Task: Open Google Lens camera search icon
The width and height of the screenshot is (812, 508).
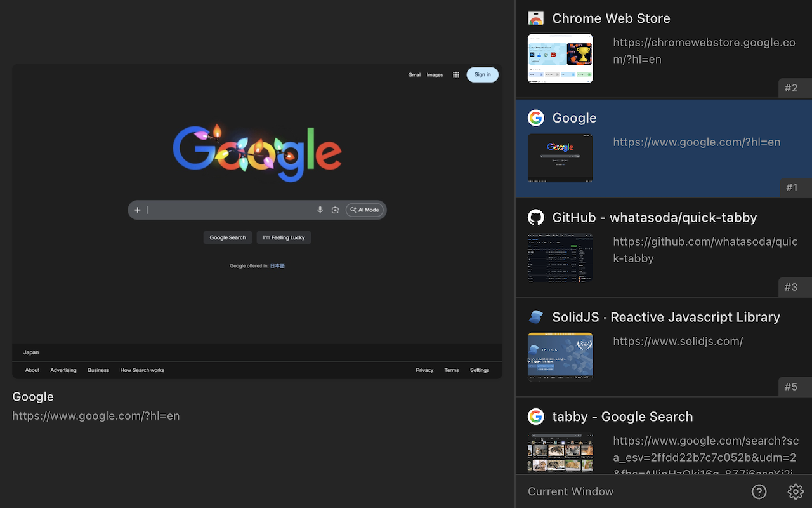Action: click(x=335, y=210)
